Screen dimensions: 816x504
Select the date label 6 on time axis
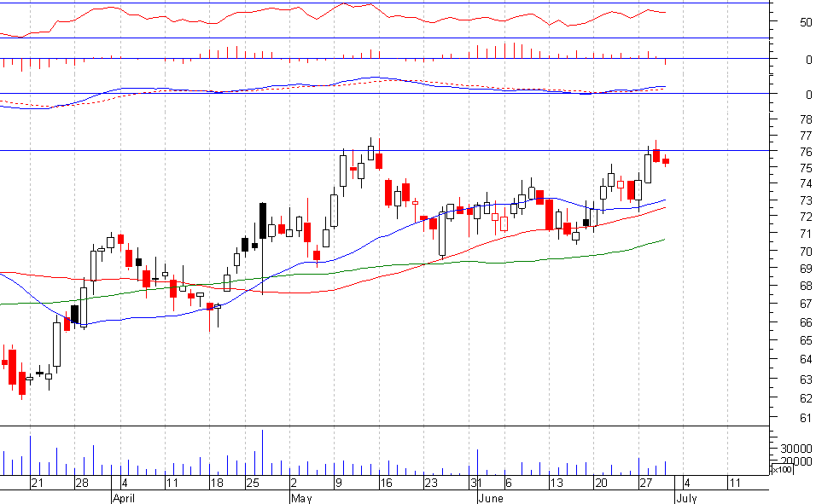pos(509,484)
